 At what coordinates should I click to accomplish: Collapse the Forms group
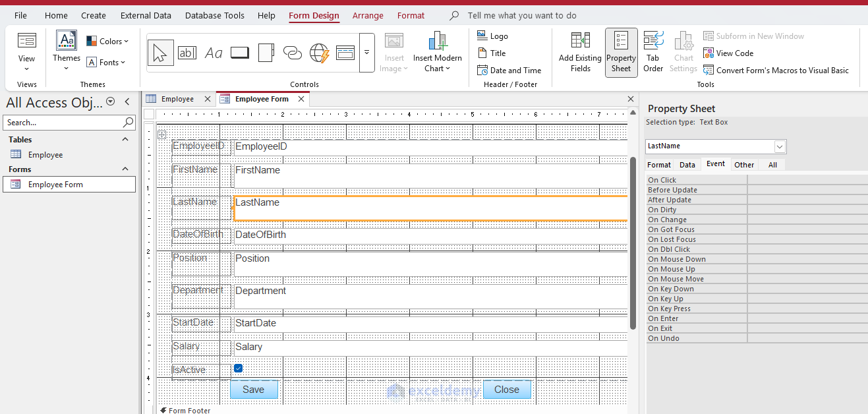125,169
